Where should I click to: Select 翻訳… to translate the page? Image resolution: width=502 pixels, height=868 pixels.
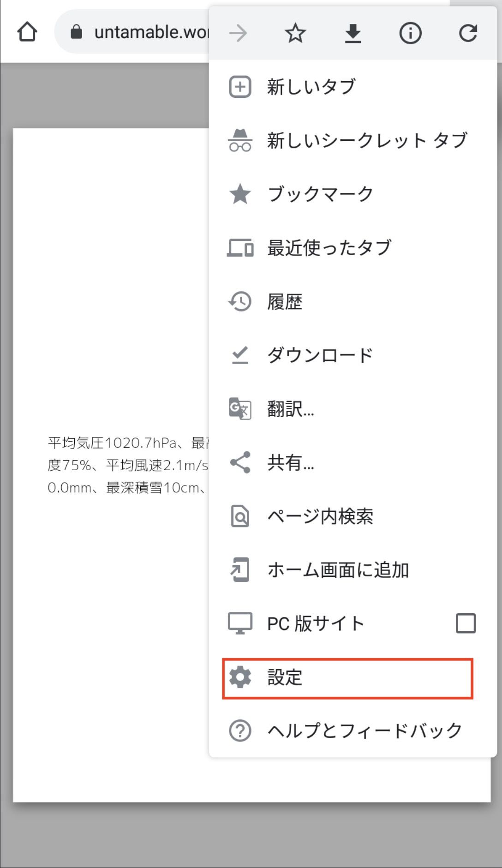click(291, 409)
